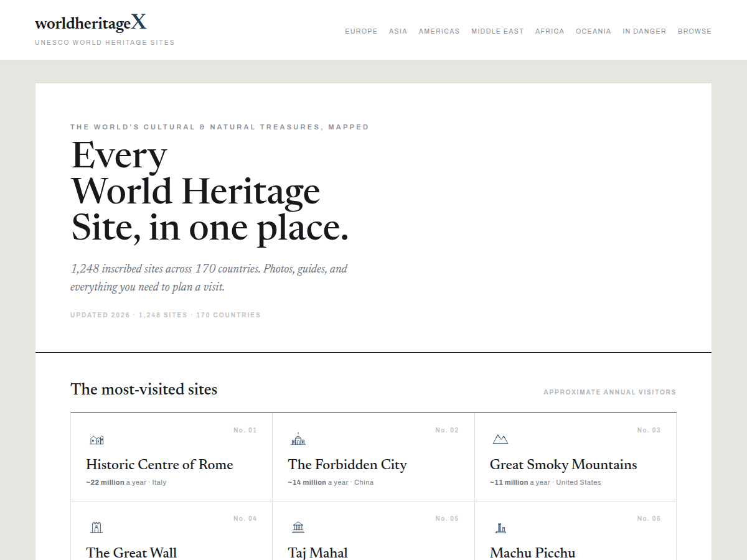Click 'Updated 2026 · 1,248 sites' line
The height and width of the screenshot is (560, 747).
(166, 315)
